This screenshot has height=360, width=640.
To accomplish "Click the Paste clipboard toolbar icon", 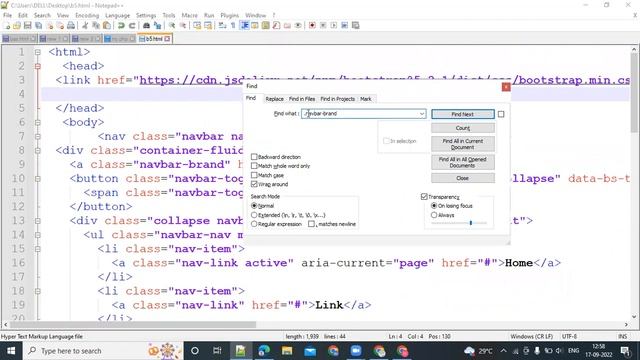I will [107, 25].
